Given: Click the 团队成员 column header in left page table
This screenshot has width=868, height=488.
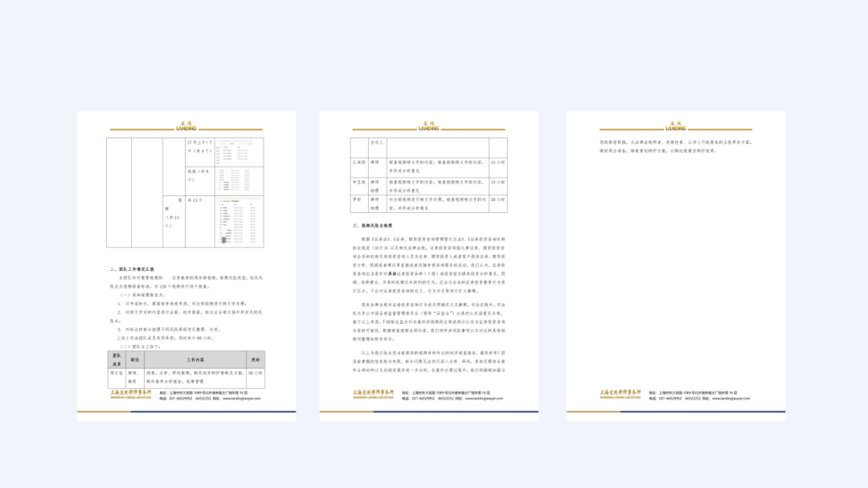Looking at the screenshot, I should coord(116,359).
